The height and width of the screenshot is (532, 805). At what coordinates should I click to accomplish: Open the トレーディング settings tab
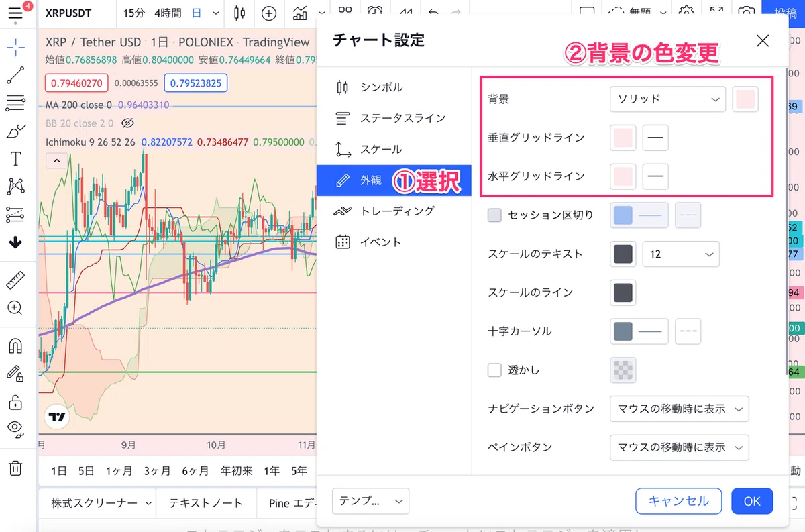pyautogui.click(x=394, y=211)
